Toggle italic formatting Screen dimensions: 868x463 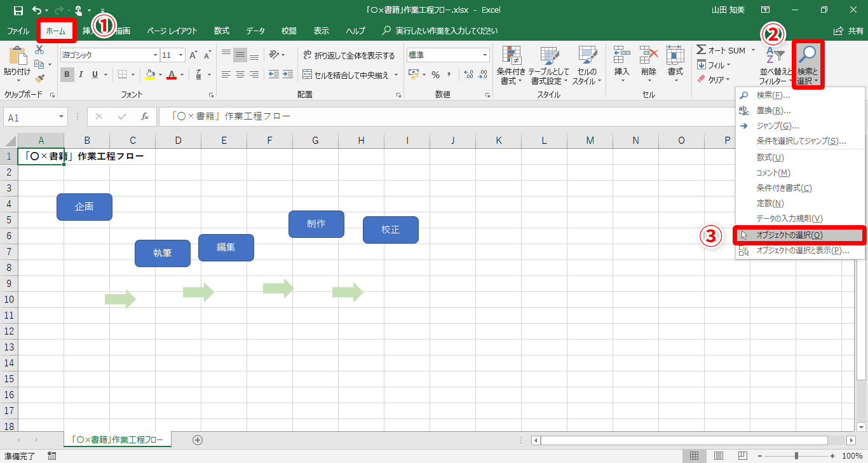pyautogui.click(x=81, y=74)
